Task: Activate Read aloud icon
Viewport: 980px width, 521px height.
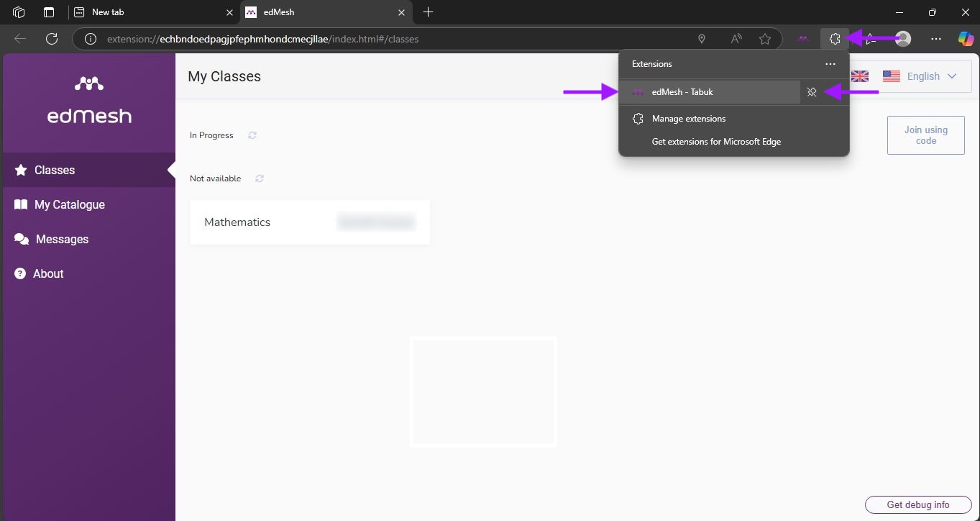Action: click(736, 39)
